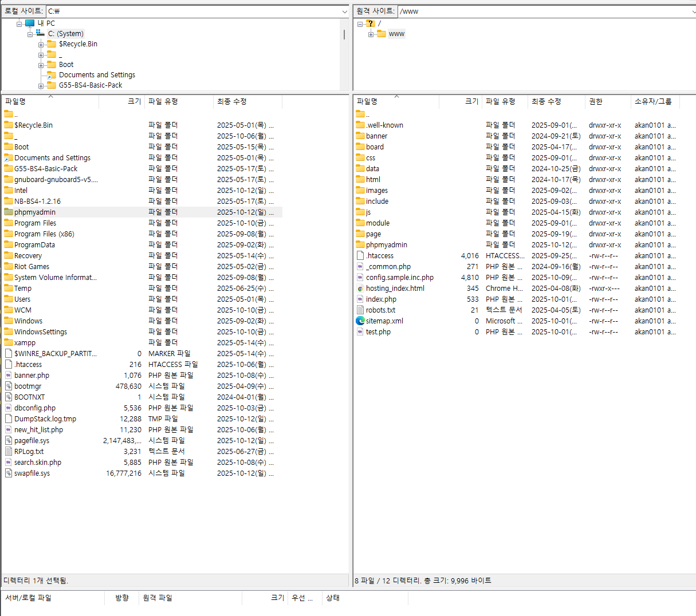The width and height of the screenshot is (696, 616).
Task: Select Documents and Settings in local tree
Action: 97,75
